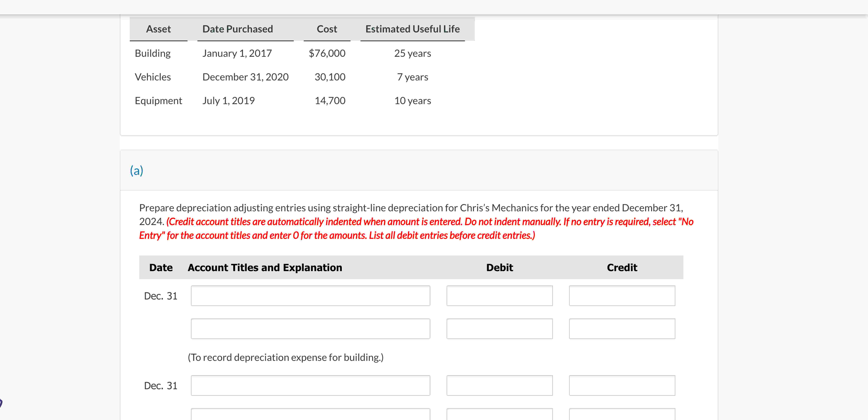The width and height of the screenshot is (868, 420).
Task: Select the Vehicles cost value 30,100
Action: click(x=330, y=77)
